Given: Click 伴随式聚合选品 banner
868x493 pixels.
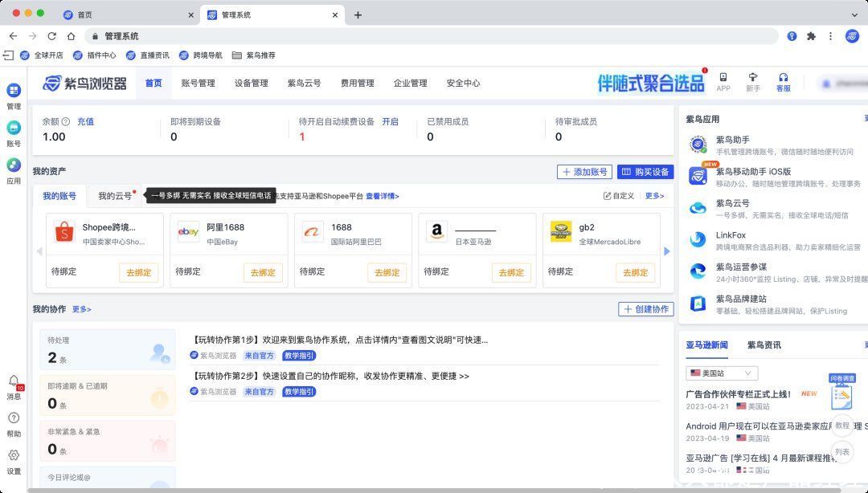Looking at the screenshot, I should pyautogui.click(x=651, y=83).
